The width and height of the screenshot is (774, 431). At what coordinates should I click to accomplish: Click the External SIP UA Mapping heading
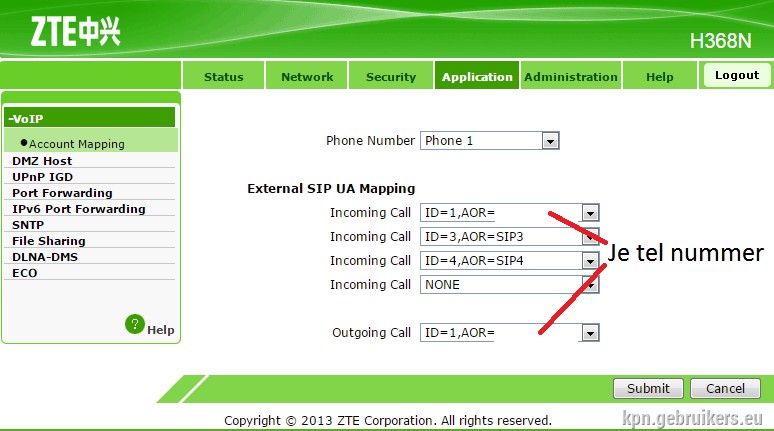point(331,189)
